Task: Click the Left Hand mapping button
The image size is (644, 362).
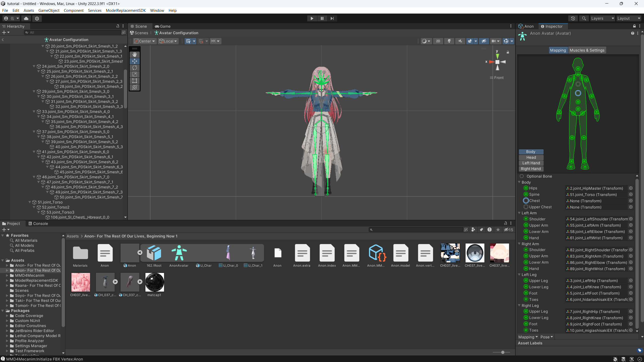Action: coord(531,163)
